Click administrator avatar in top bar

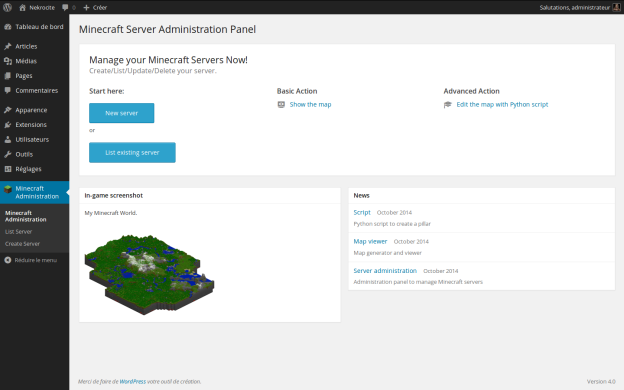(x=616, y=7)
